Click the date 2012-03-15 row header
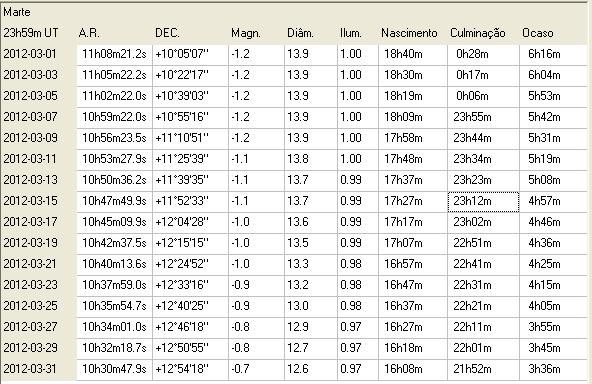The image size is (592, 384). coord(31,201)
